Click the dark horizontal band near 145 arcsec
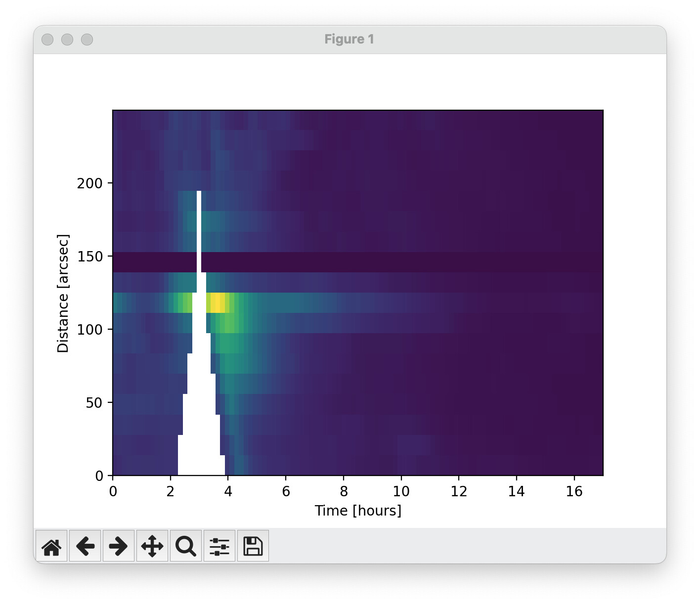Screen dimensions: 700x605 pos(358,262)
